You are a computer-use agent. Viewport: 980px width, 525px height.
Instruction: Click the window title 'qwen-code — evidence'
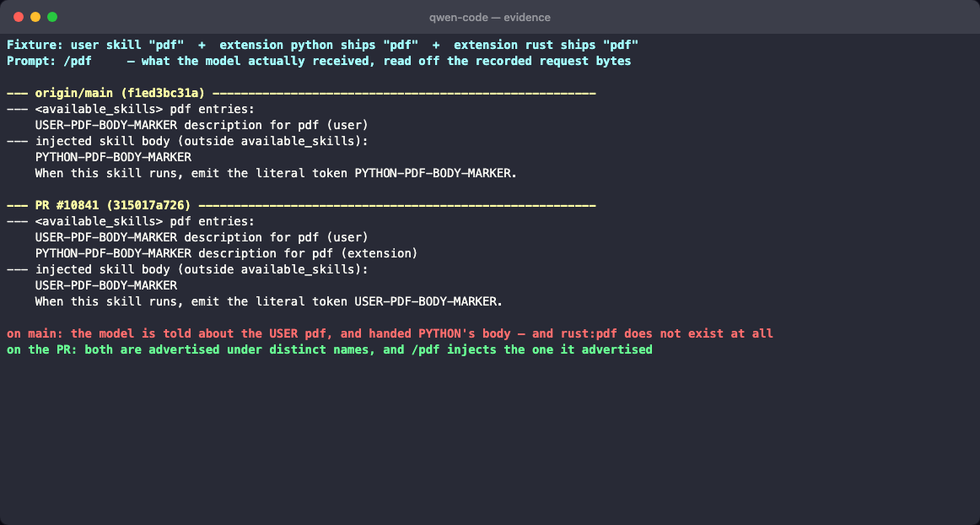coord(489,18)
